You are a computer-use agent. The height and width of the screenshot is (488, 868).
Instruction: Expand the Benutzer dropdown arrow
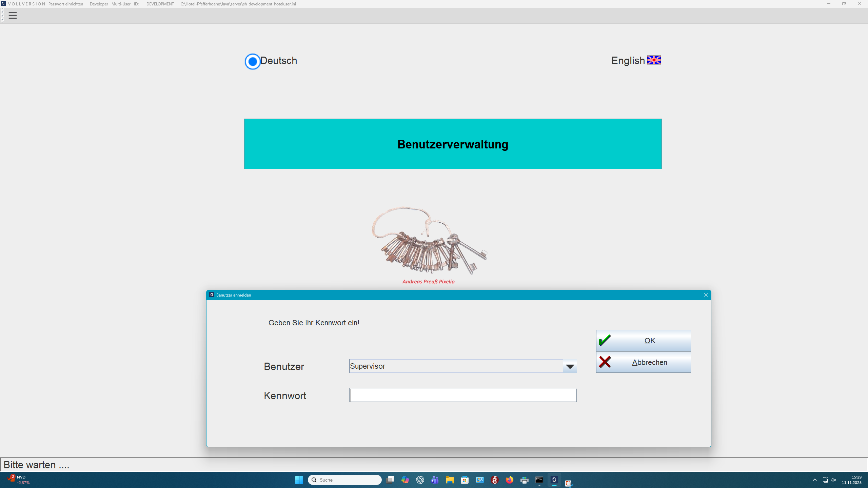point(570,366)
